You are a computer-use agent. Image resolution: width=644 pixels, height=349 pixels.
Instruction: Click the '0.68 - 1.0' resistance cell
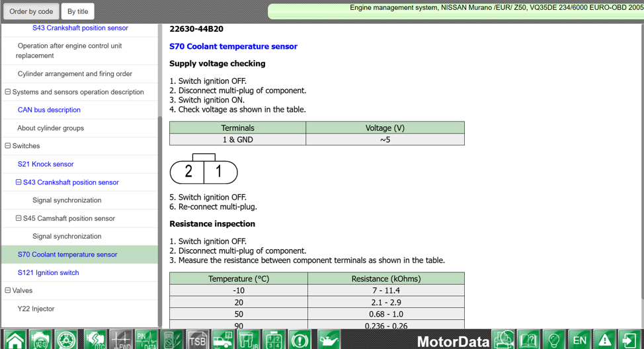386,314
